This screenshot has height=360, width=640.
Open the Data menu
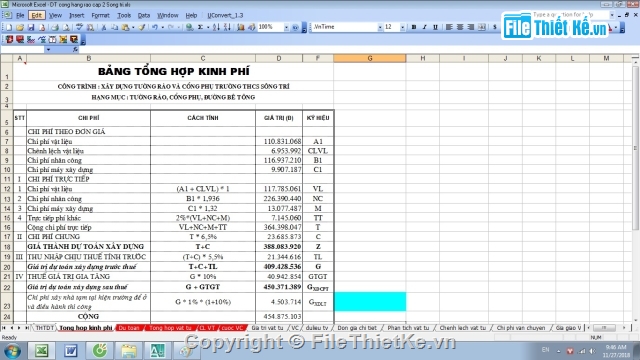point(144,16)
